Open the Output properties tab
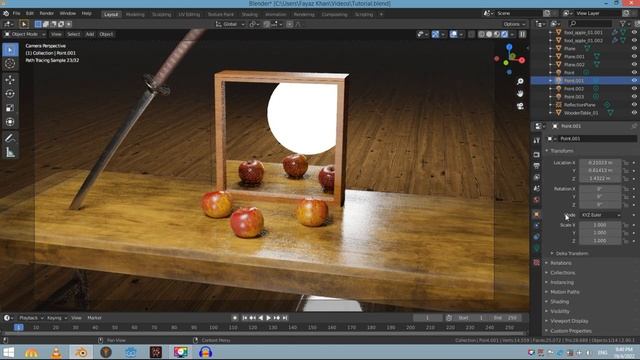The width and height of the screenshot is (640, 360). pyautogui.click(x=537, y=166)
